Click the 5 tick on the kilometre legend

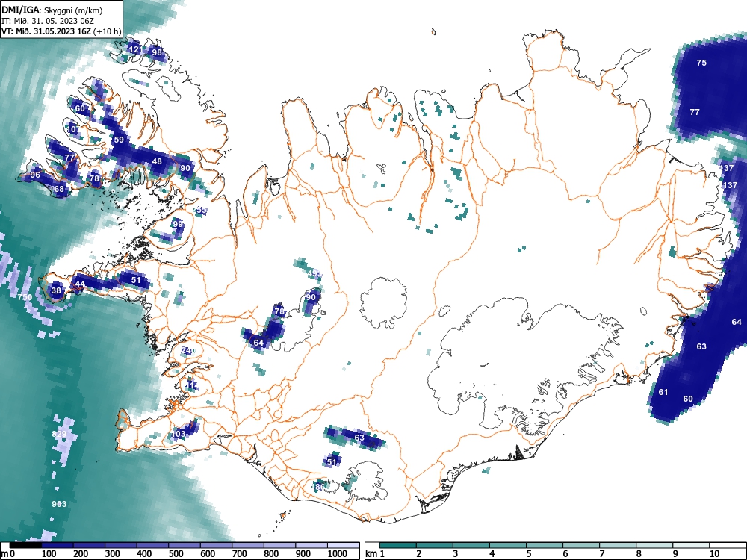tap(529, 554)
